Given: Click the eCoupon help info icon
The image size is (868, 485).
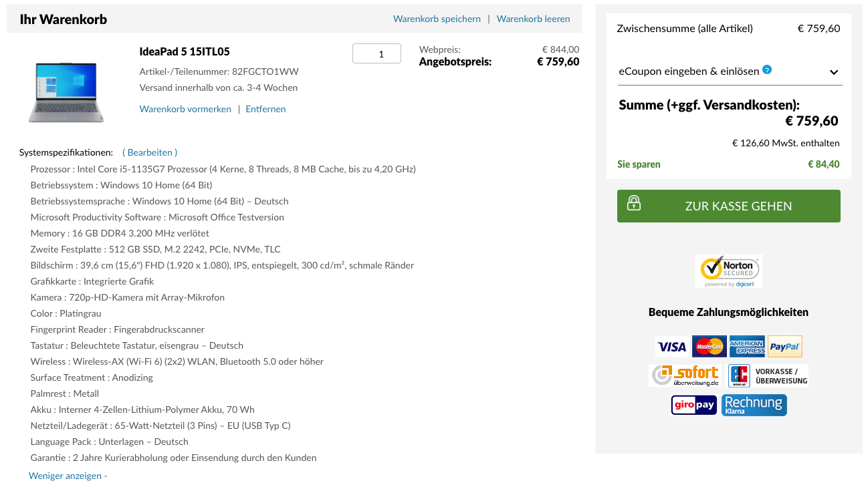Looking at the screenshot, I should click(x=767, y=69).
